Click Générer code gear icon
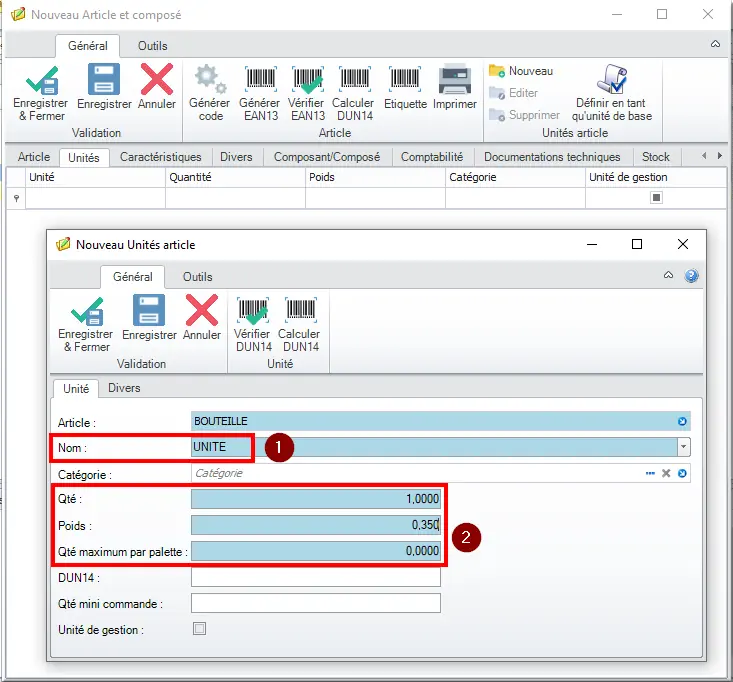Viewport: 733px width, 682px height. 210,81
